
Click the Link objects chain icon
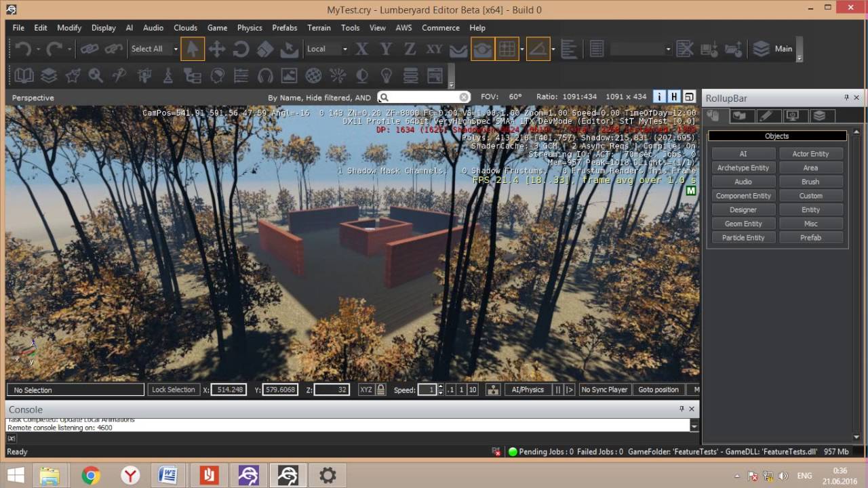pyautogui.click(x=90, y=49)
